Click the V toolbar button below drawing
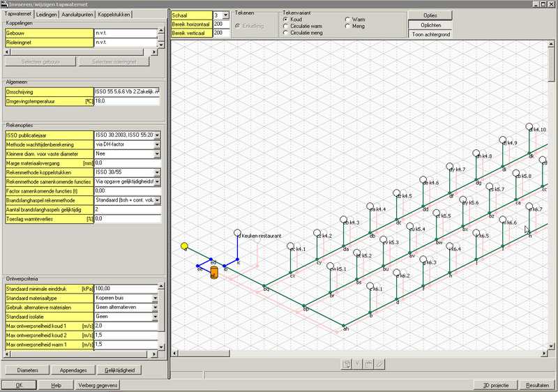Image resolution: width=558 pixels, height=392 pixels. coord(357,364)
